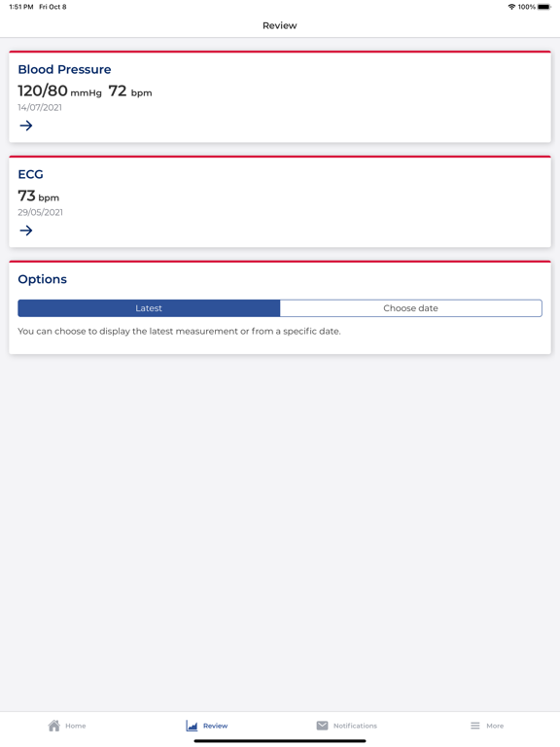Click the ECG heading
This screenshot has height=747, width=560.
coord(30,174)
